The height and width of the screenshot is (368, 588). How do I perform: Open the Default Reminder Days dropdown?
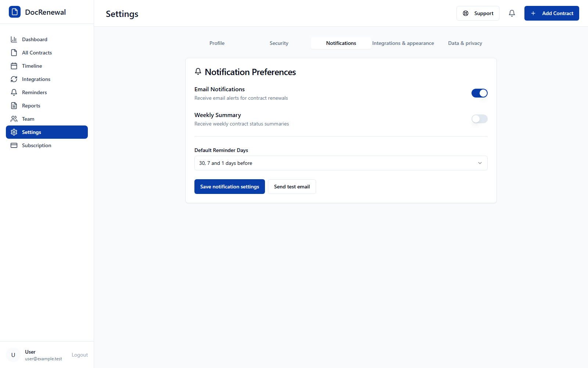341,163
